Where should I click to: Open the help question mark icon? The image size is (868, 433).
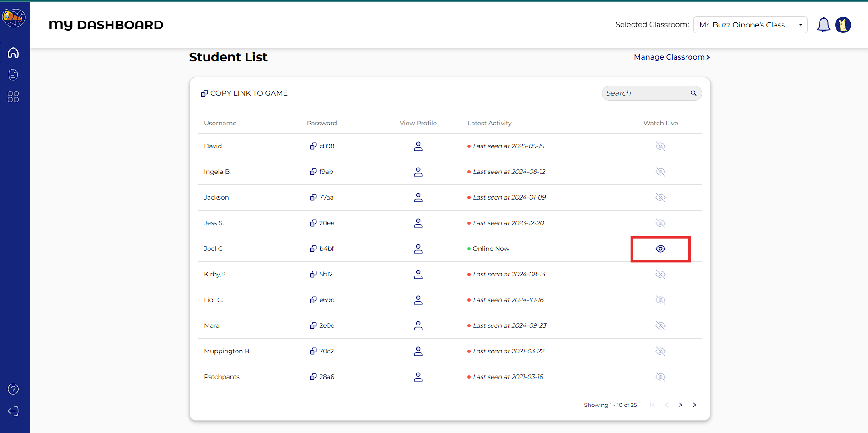click(x=13, y=389)
